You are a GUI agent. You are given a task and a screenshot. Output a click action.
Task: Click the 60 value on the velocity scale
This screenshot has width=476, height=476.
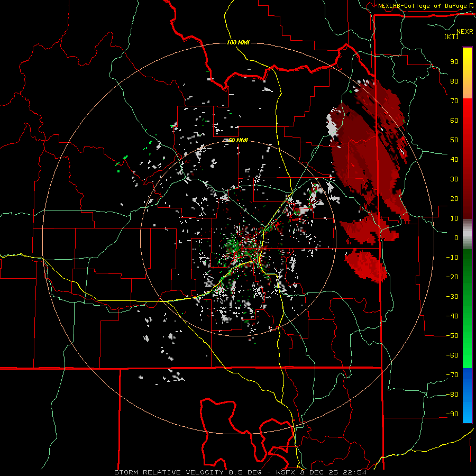coord(454,120)
